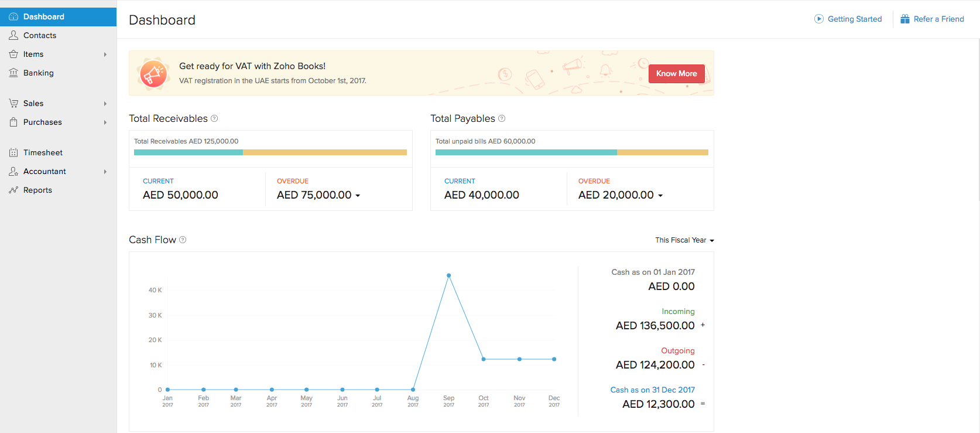This screenshot has width=980, height=433.
Task: Click the Cash Flow help icon
Action: tap(183, 240)
